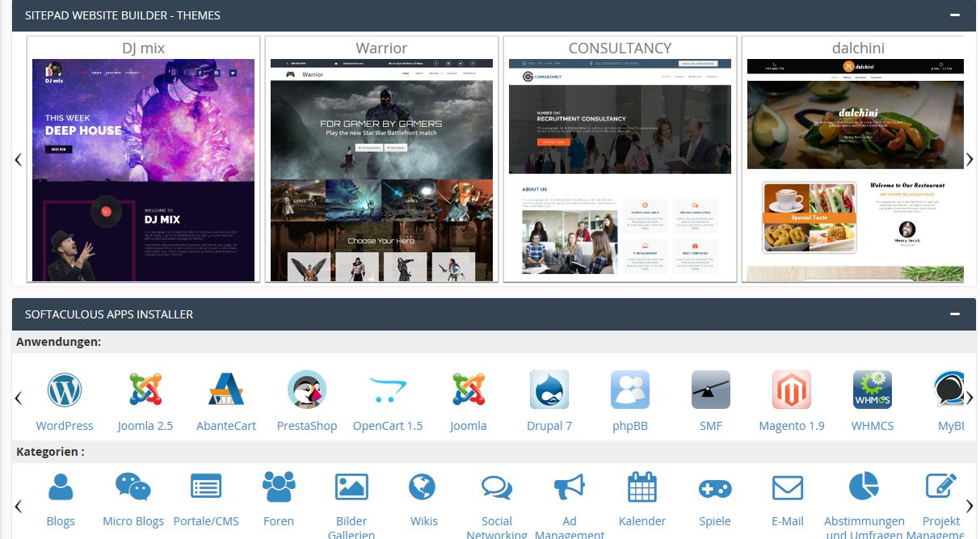
Task: Show more applications in Anwendungen row
Action: [x=969, y=398]
